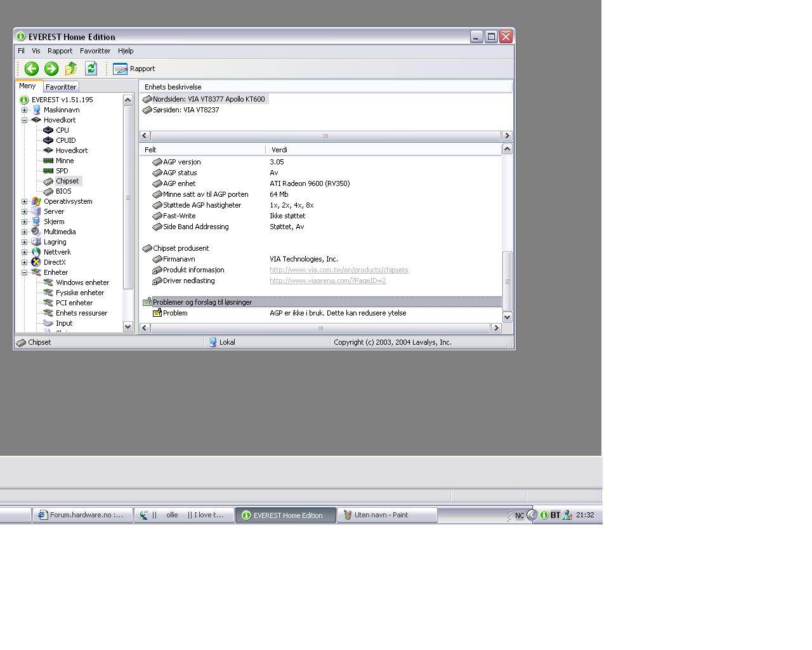
Task: Open the viaarena.com driver download link
Action: (328, 281)
